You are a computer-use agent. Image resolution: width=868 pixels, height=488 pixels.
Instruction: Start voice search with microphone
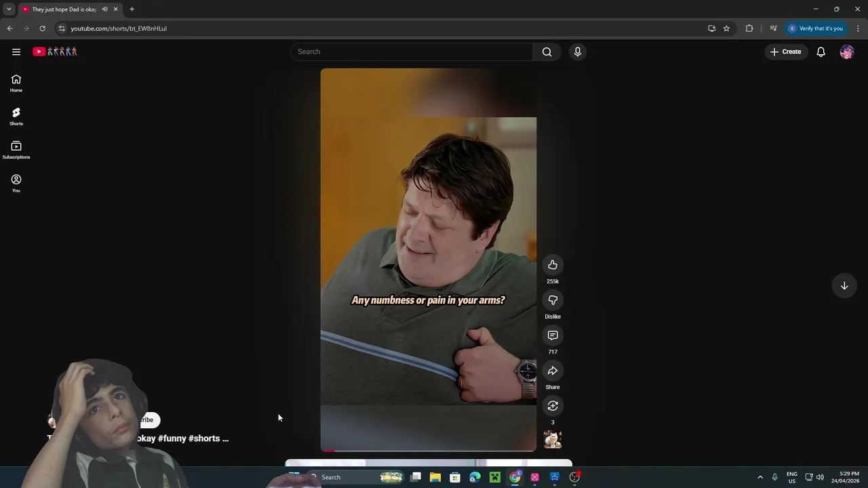pos(578,52)
